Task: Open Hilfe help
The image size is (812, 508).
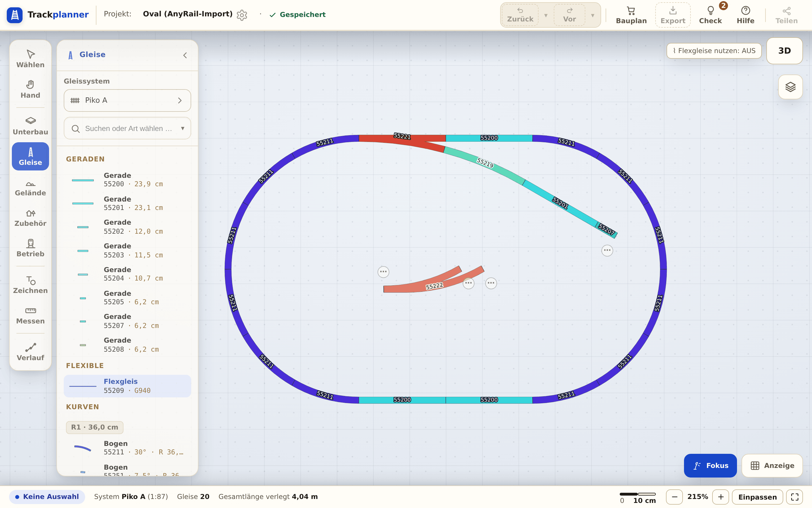Action: (x=745, y=15)
